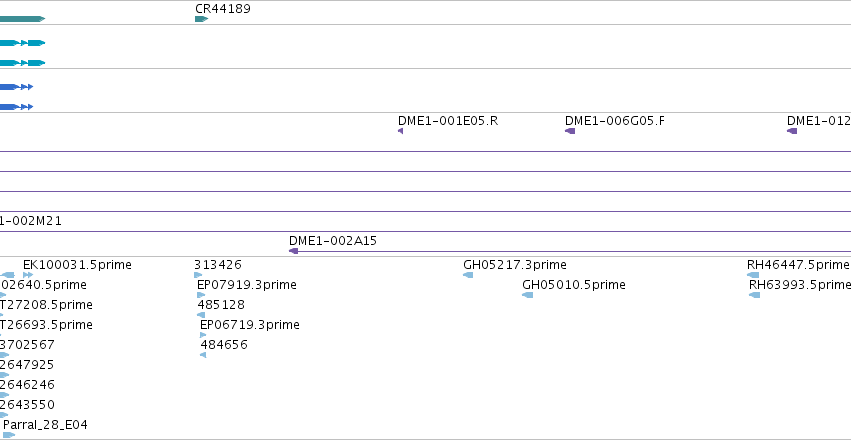Click the EK100031.5prime double-arrow glyph
851x440 pixels.
(x=28, y=275)
